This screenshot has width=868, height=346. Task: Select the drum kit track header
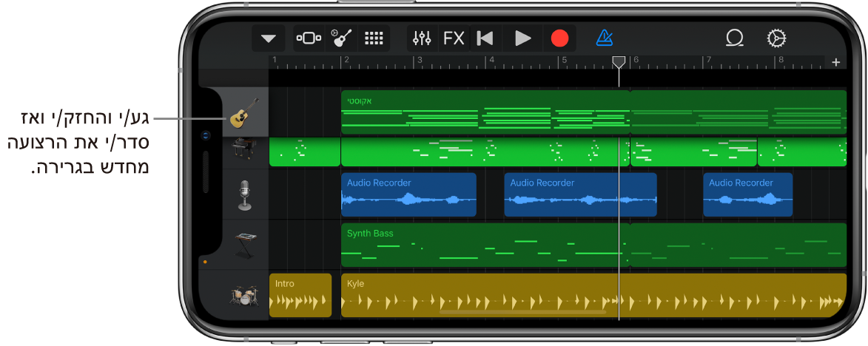tap(243, 296)
